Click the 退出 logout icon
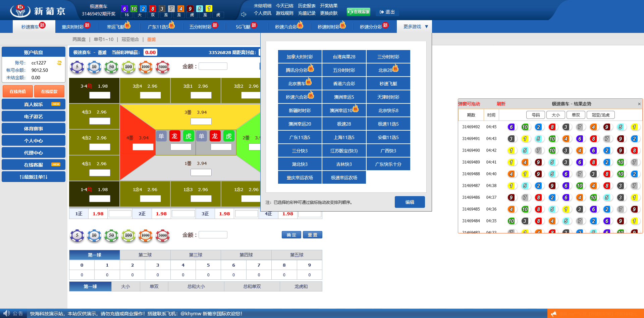 point(382,12)
